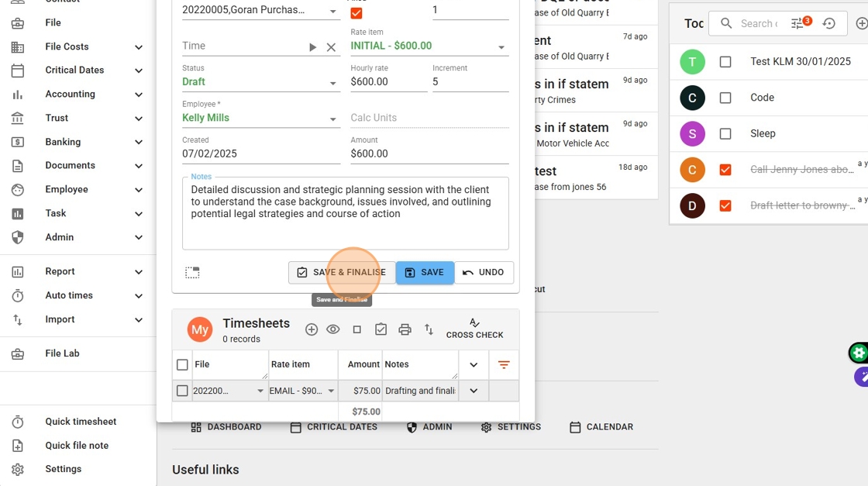The image size is (868, 486).
Task: Start the timer play icon
Action: [313, 47]
